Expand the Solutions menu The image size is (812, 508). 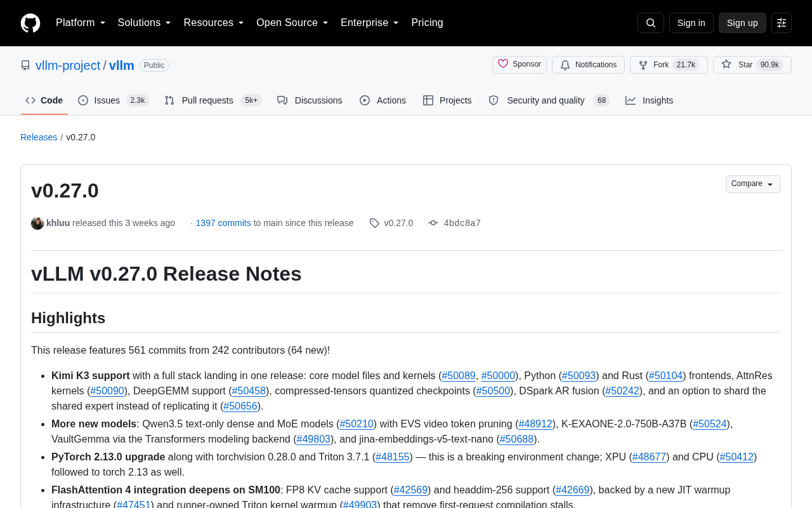[145, 23]
